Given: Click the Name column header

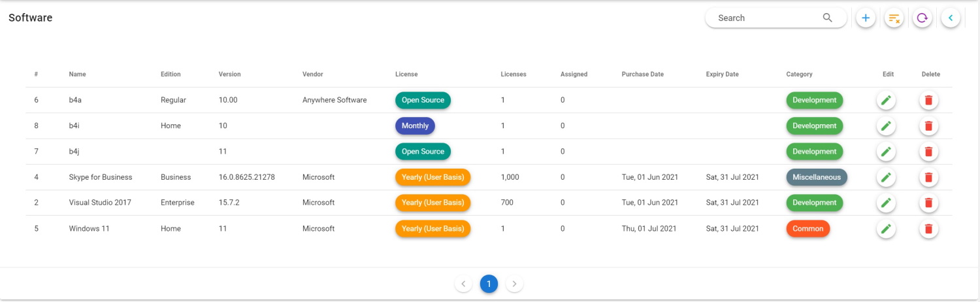Looking at the screenshot, I should point(77,75).
